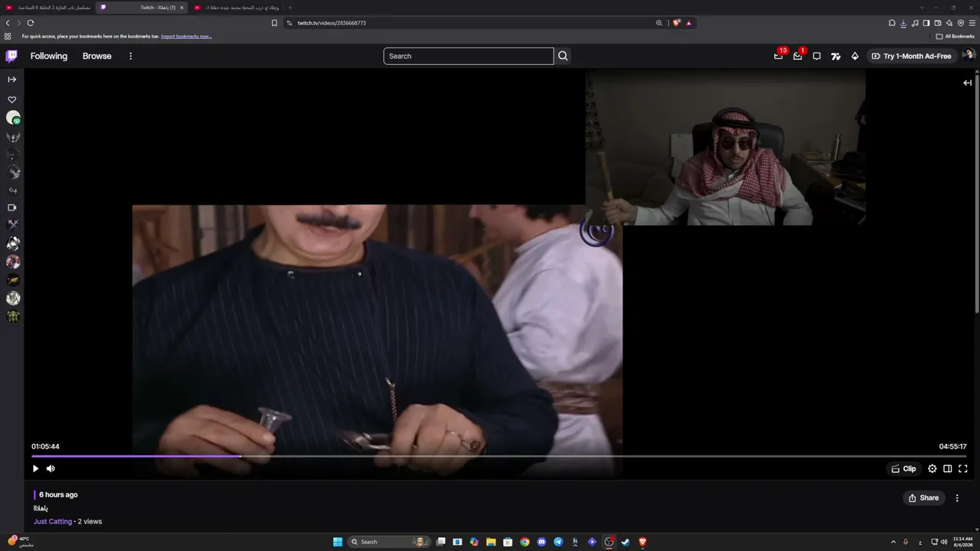Viewport: 980px width, 551px height.
Task: Open video settings gear
Action: (x=932, y=468)
